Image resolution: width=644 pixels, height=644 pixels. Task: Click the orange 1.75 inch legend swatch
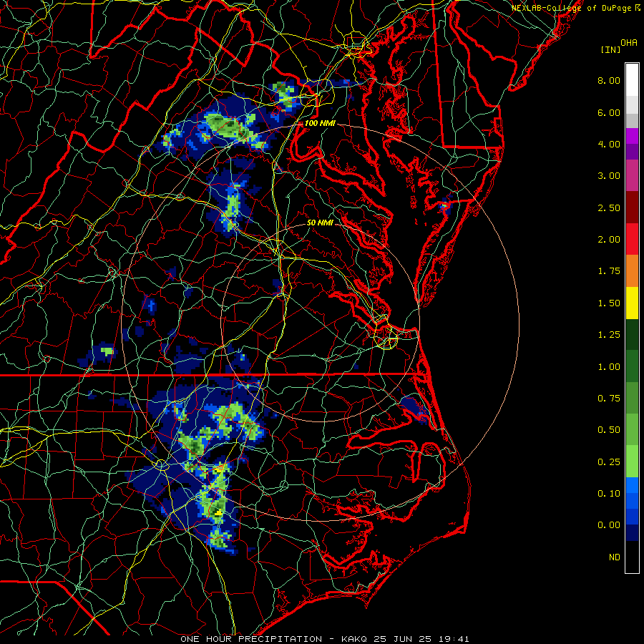(x=632, y=270)
